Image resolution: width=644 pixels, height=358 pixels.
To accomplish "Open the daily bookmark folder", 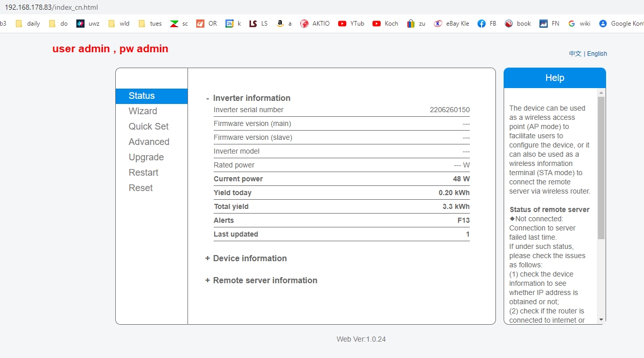I will (28, 24).
